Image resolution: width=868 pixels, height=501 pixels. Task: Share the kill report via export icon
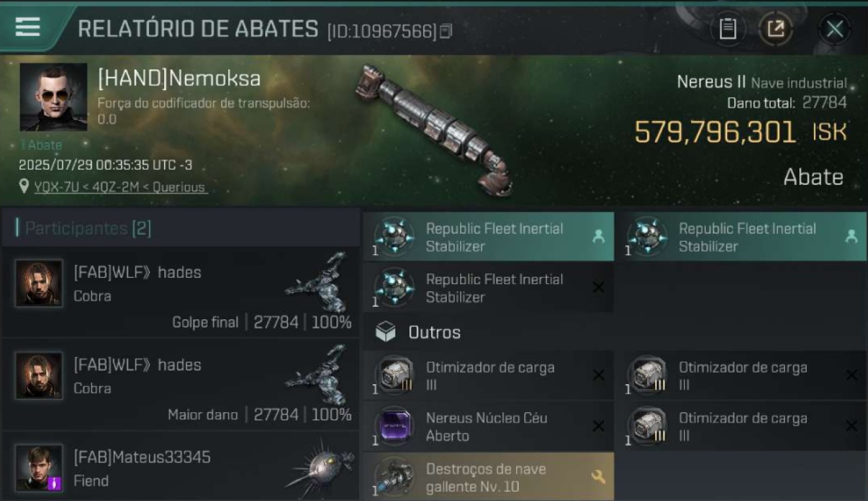pyautogui.click(x=776, y=29)
